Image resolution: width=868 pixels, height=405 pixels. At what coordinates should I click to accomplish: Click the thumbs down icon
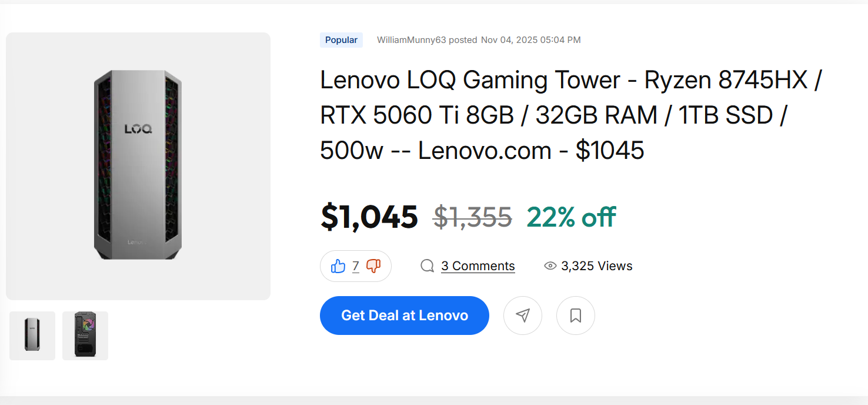click(x=373, y=266)
